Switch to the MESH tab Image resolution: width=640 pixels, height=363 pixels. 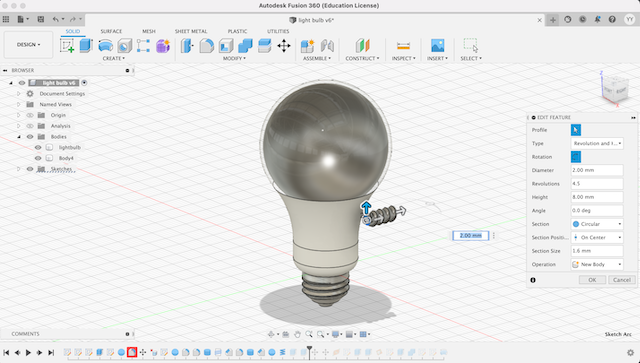pos(149,31)
